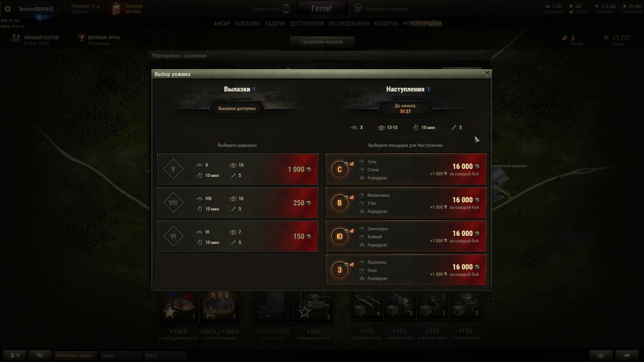Image resolution: width=644 pixels, height=362 pixels.
Task: Toggle the eye visibility icon in the bottom bar
Action: click(601, 355)
